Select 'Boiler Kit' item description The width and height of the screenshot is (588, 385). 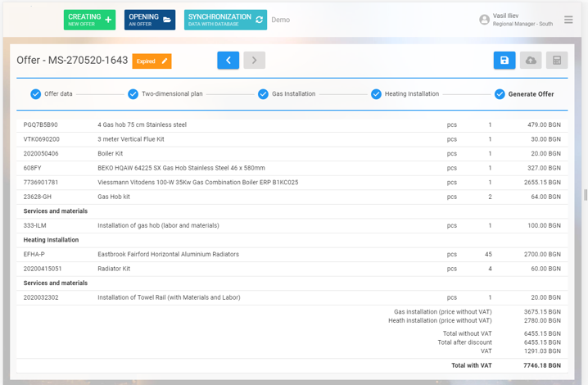pos(111,153)
